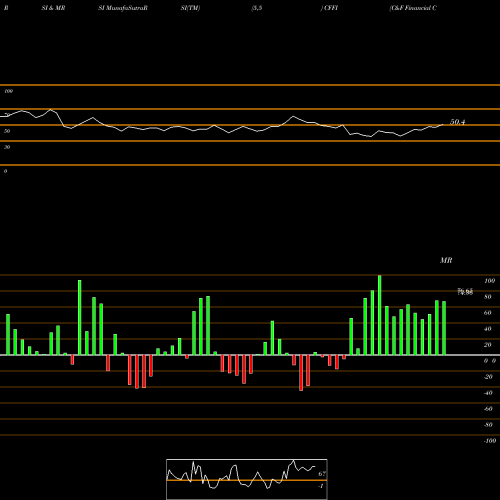Click the 'SI & MR' header label
This screenshot has width=500, height=500.
(x=53, y=8)
